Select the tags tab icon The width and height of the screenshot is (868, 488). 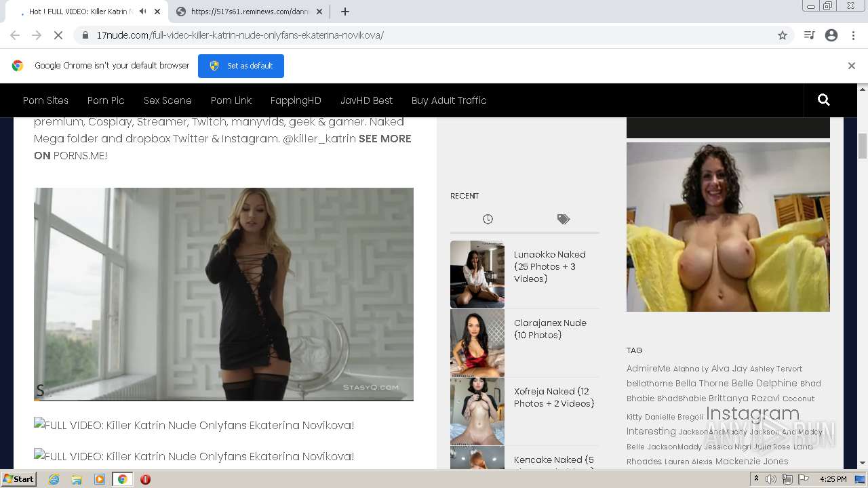click(x=564, y=219)
